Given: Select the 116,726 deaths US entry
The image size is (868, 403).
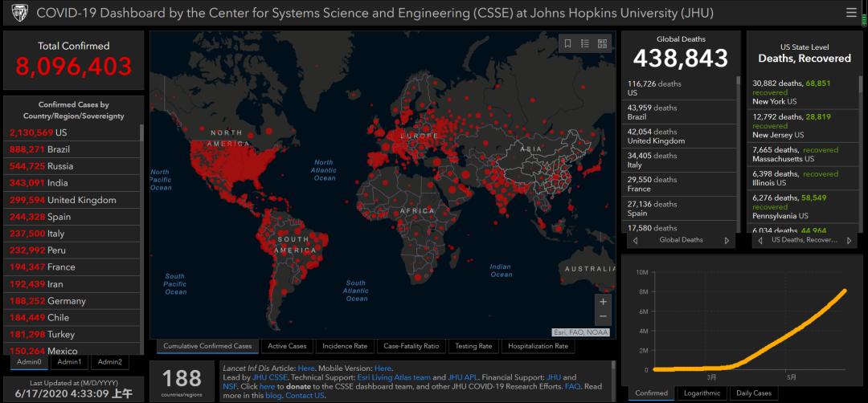Looking at the screenshot, I should [680, 88].
